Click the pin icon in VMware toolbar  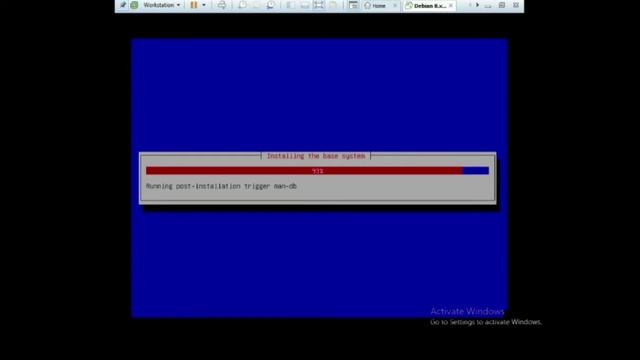pos(123,5)
